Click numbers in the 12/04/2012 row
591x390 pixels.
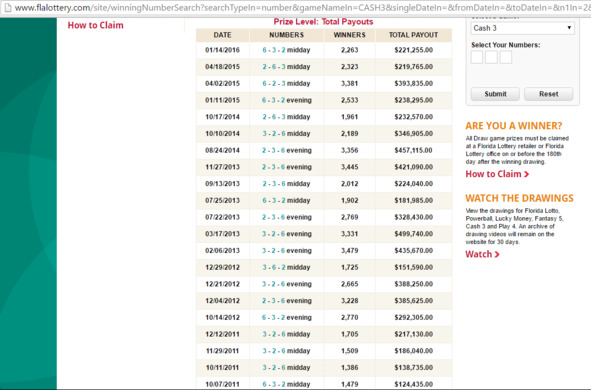286,301
